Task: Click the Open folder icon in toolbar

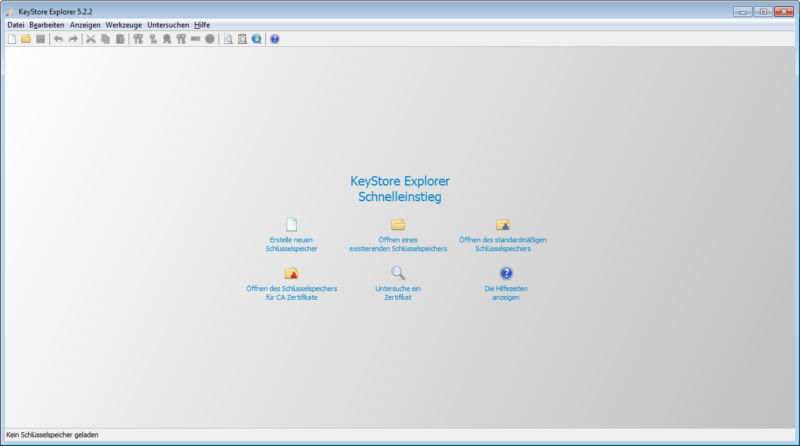Action: click(26, 39)
